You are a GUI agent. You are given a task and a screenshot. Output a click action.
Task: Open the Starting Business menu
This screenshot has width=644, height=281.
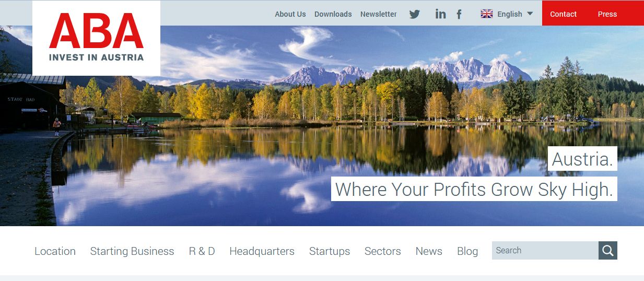pyautogui.click(x=132, y=251)
